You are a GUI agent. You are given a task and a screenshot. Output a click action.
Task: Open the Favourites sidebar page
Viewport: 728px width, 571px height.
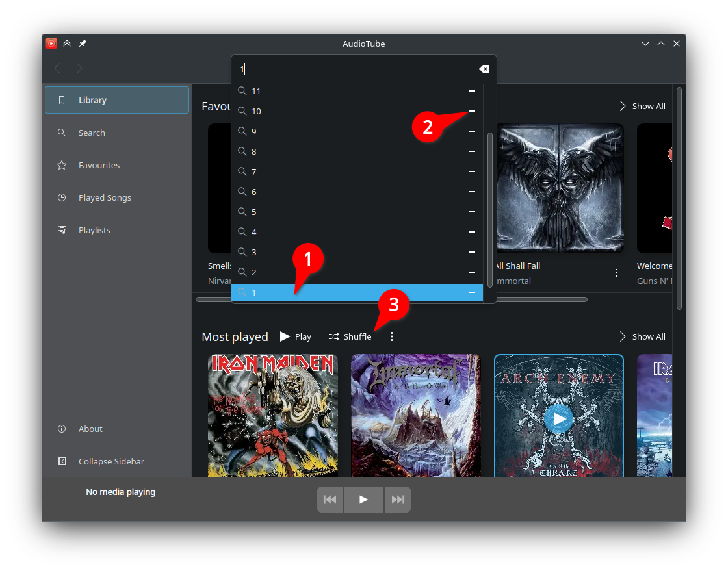click(117, 165)
